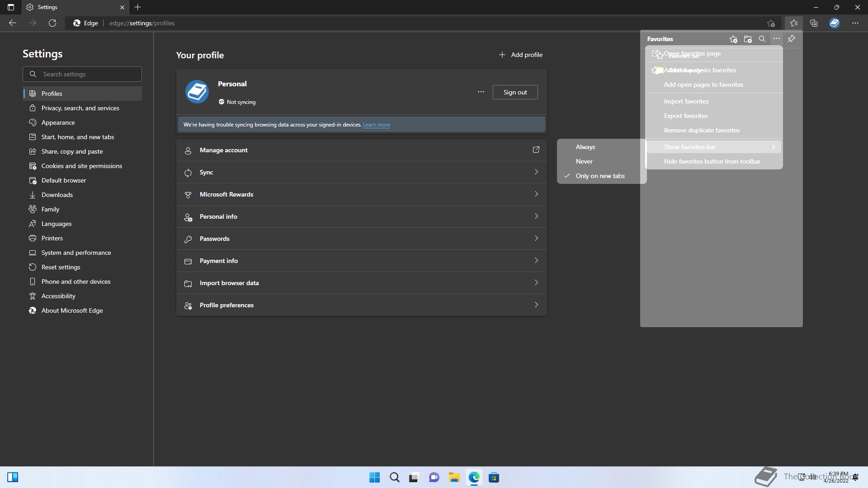Image resolution: width=868 pixels, height=488 pixels.
Task: Open Task View in taskbar
Action: point(414,478)
